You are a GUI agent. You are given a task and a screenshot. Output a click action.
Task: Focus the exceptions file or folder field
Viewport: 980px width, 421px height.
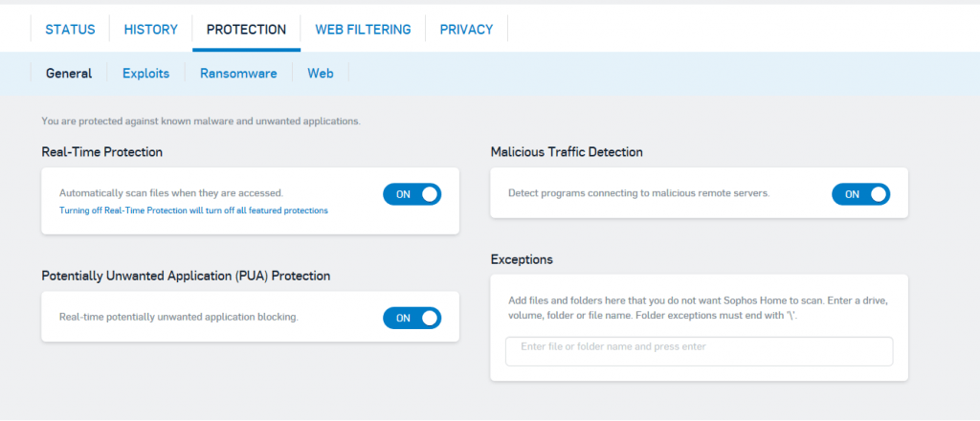(699, 352)
